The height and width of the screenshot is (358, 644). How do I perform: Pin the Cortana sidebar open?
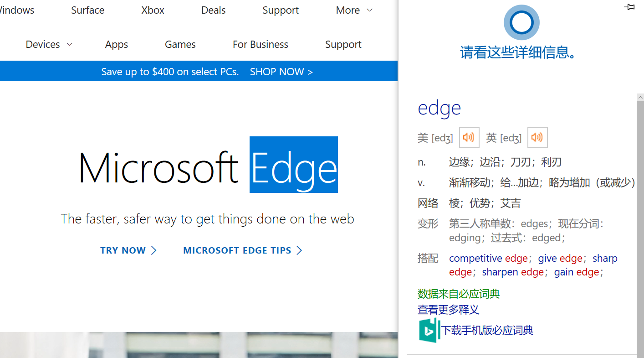pyautogui.click(x=629, y=7)
